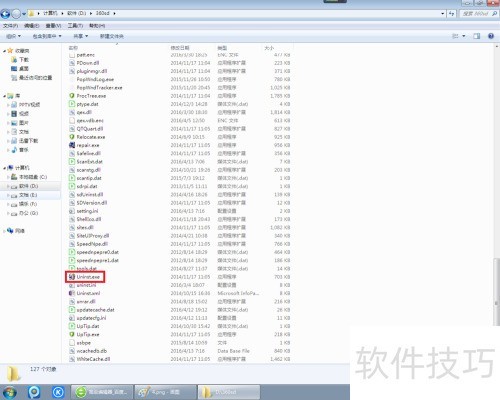Open the 工具(T) menu
Image resolution: width=500 pixels, height=400 pixels.
(x=75, y=26)
